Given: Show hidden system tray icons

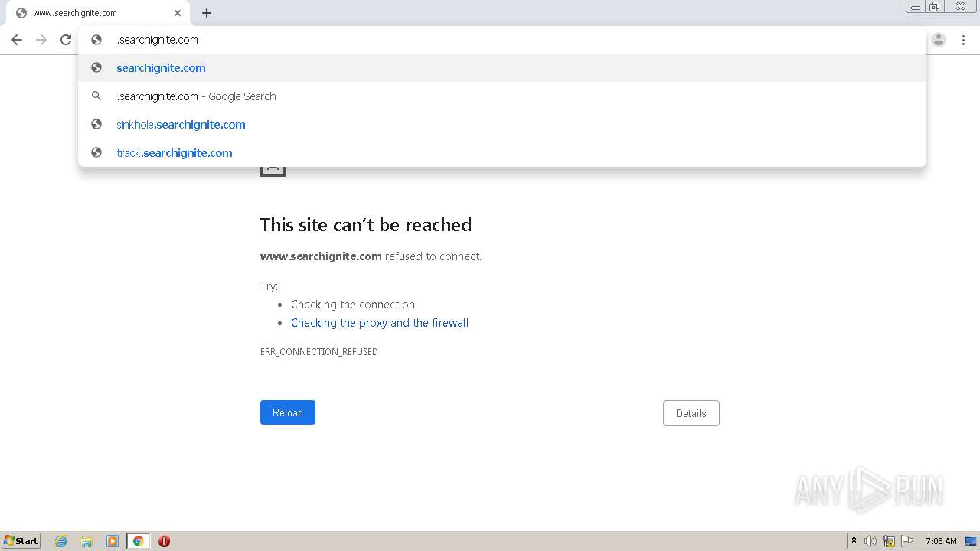Looking at the screenshot, I should point(854,541).
